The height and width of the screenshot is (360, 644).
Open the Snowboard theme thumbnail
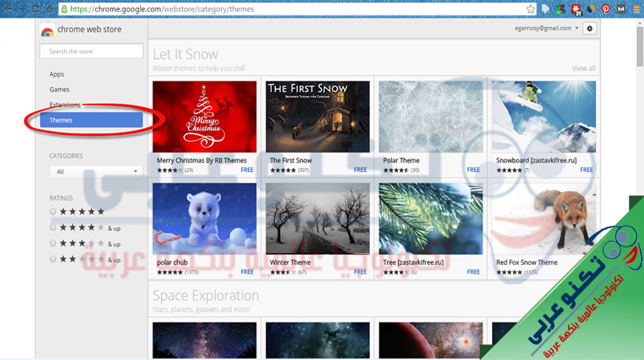544,117
